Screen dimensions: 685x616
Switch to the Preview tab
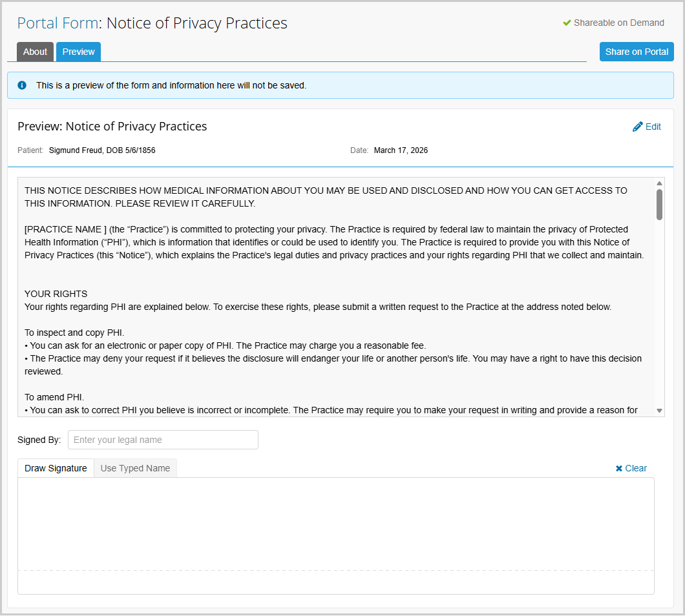[x=79, y=52]
